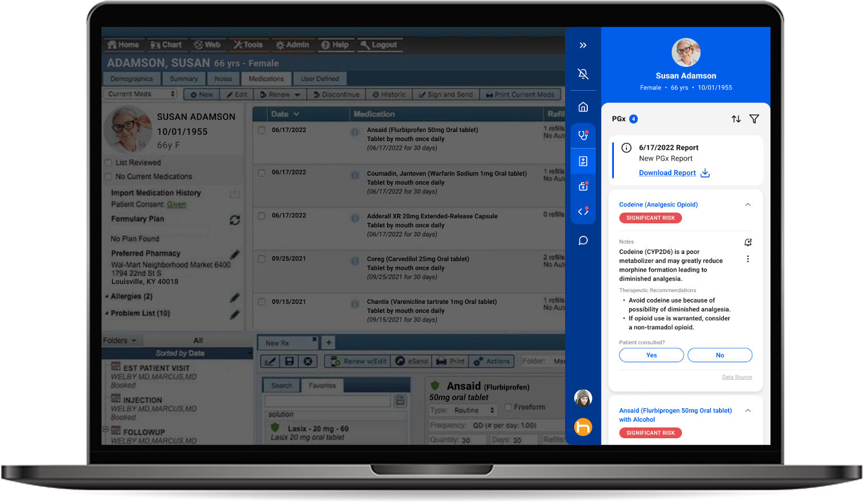Image resolution: width=863 pixels, height=504 pixels.
Task: Select the PGx report document sidebar icon
Action: pyautogui.click(x=583, y=161)
